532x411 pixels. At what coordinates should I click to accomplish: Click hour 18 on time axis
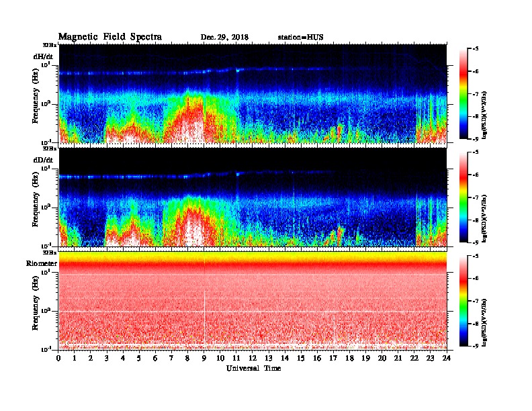pyautogui.click(x=349, y=359)
